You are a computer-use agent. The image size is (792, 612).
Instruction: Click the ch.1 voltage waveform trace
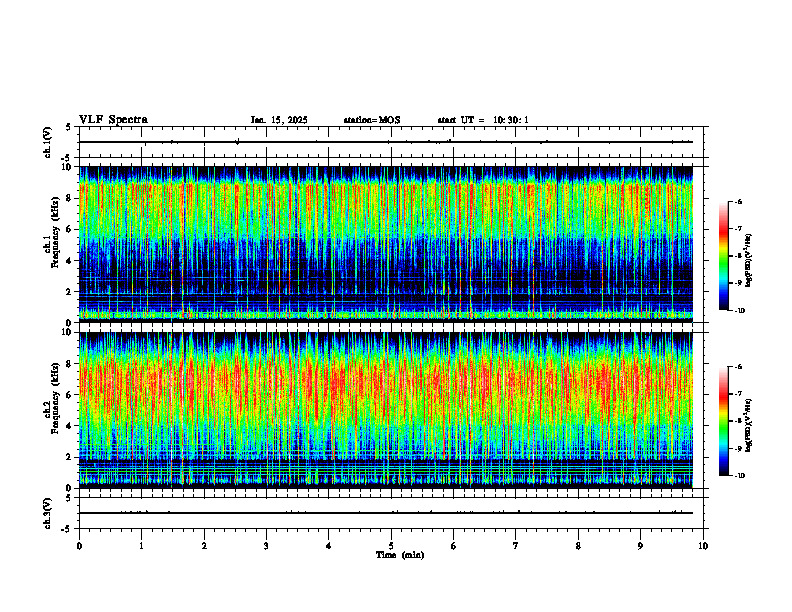[386, 142]
